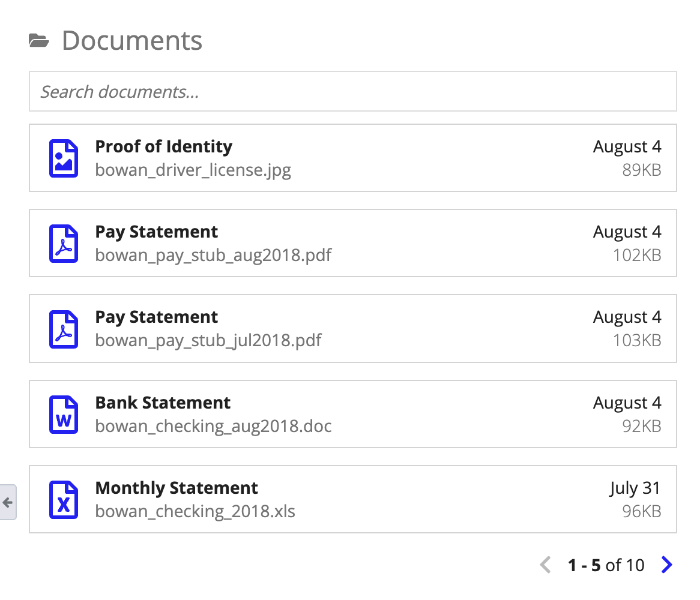
Task: Open Pay Statement title above bowan_pay_stub_jul2018.pdf
Action: (x=156, y=317)
